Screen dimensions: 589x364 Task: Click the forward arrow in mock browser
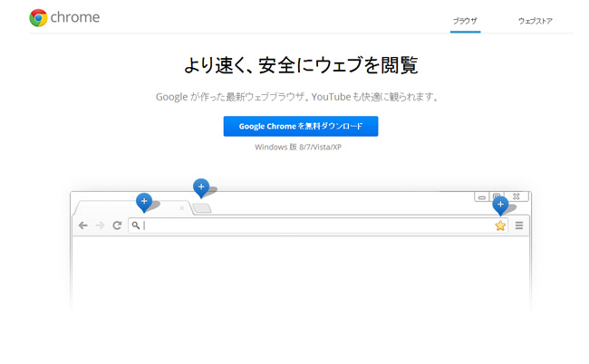coord(100,225)
